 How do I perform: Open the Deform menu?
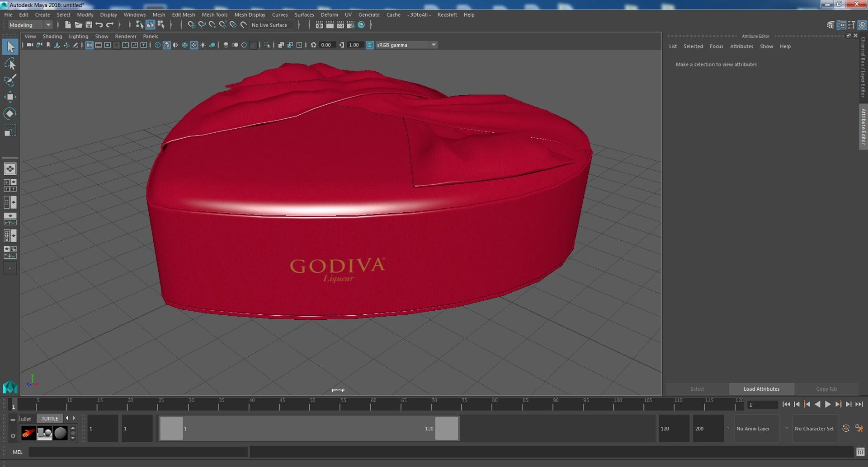click(x=329, y=14)
